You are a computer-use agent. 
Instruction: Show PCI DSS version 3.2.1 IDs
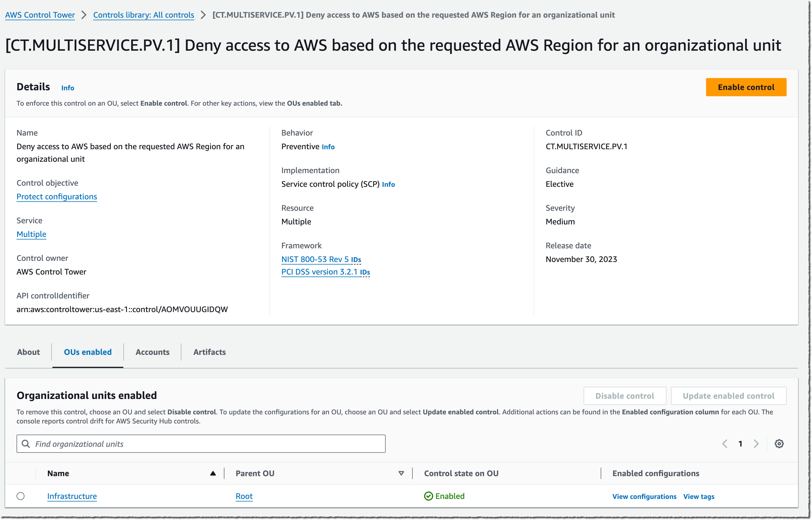click(x=365, y=272)
